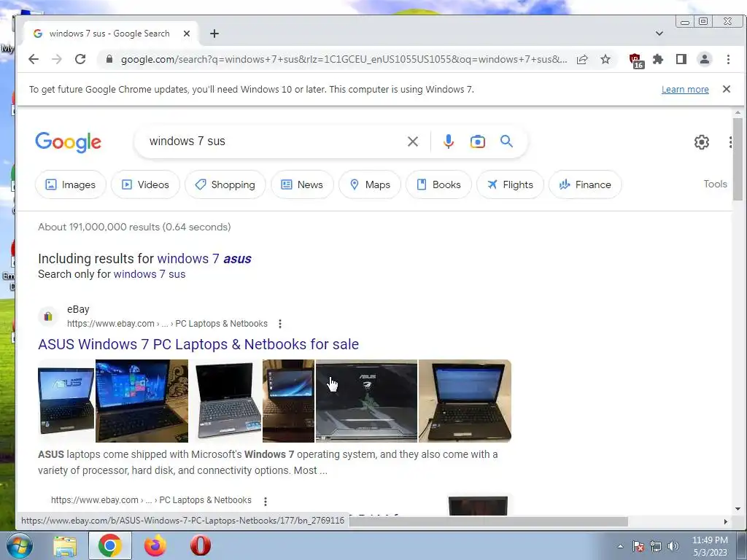
Task: Show hidden system tray icons
Action: pos(620,546)
